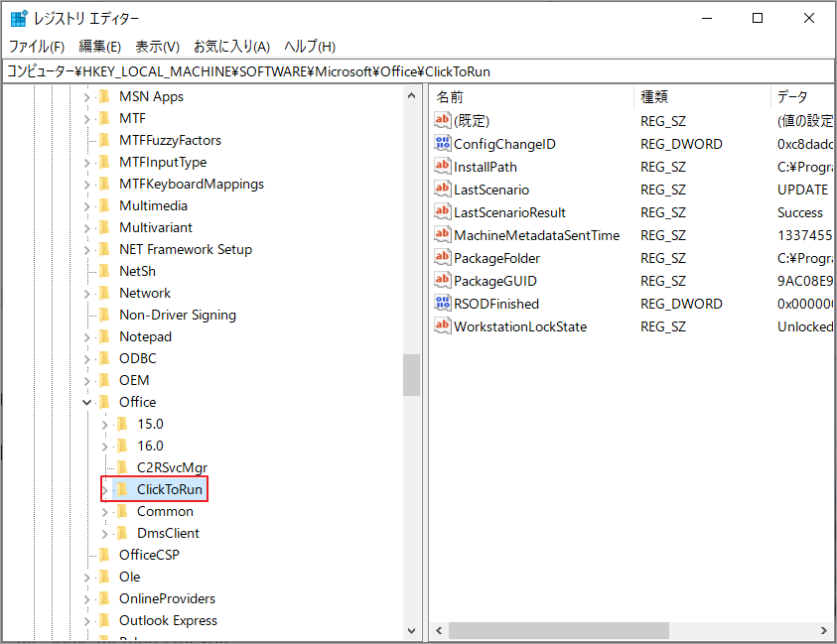Expand the 15.0 subkey
Screen dimensions: 837x644
104,425
